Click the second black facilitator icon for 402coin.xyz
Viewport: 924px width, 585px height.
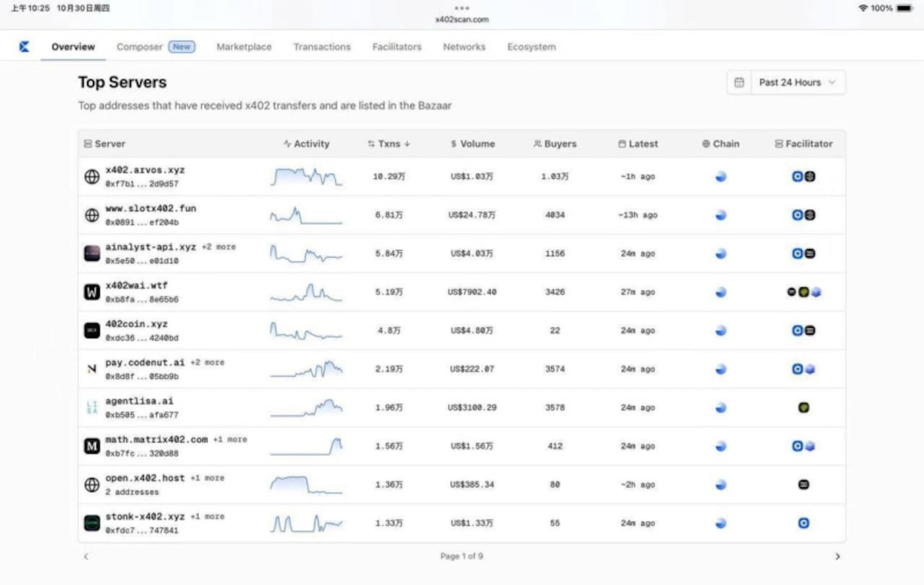810,330
